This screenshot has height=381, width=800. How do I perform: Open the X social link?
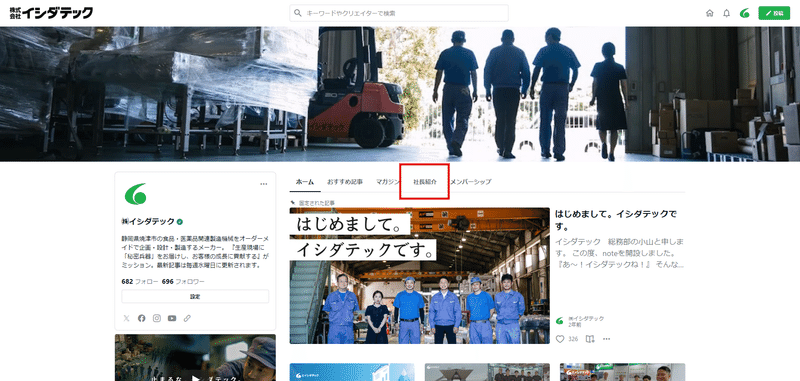coord(126,318)
